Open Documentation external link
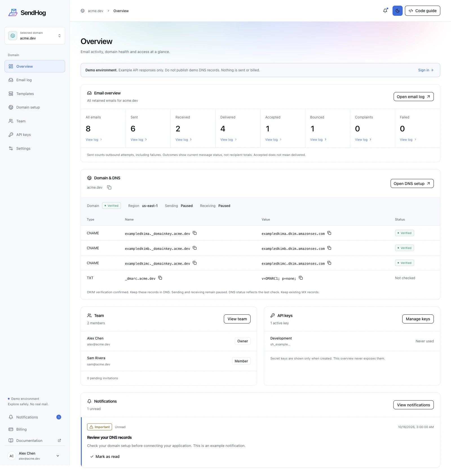Image resolution: width=451 pixels, height=476 pixels. (35, 440)
